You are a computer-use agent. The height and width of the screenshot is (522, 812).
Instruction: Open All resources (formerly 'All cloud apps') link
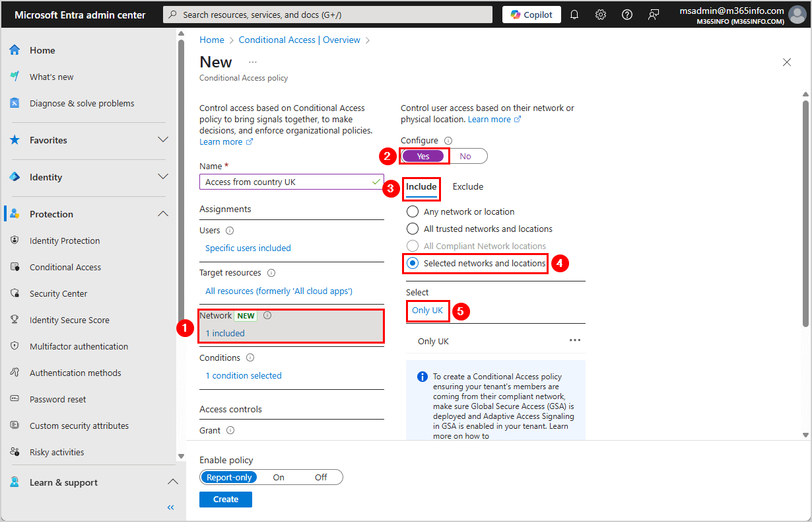pos(279,291)
